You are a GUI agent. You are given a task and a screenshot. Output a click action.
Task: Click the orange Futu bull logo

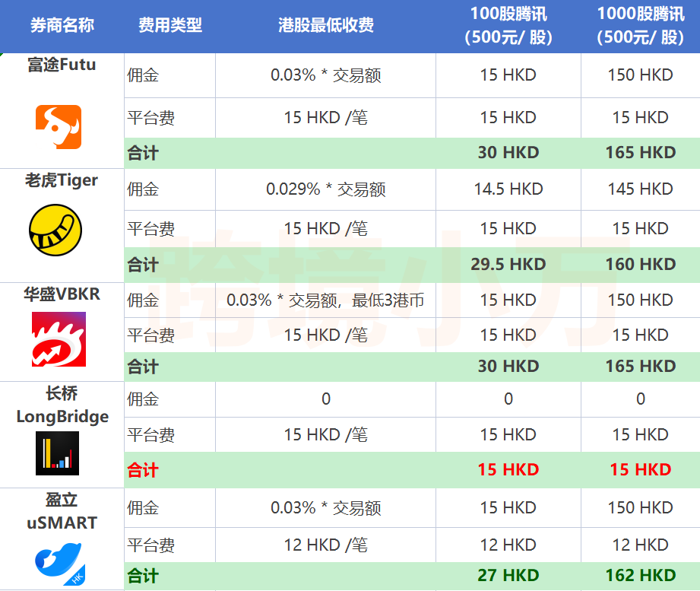point(59,127)
